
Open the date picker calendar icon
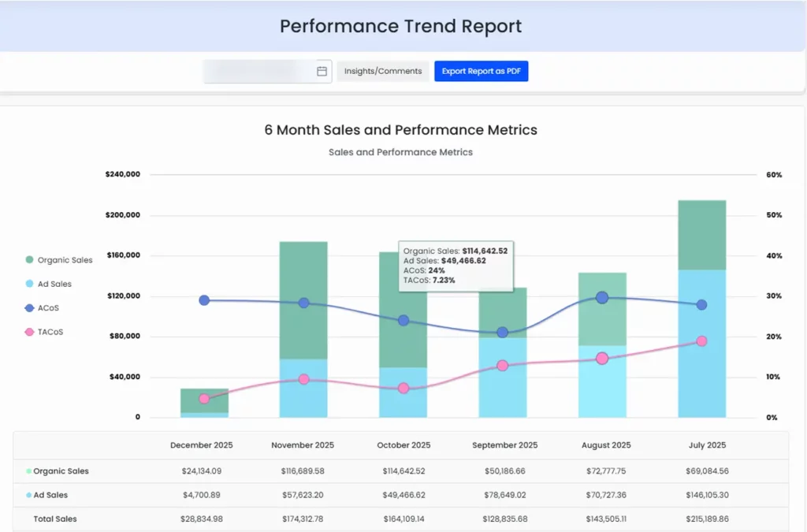[x=322, y=70]
